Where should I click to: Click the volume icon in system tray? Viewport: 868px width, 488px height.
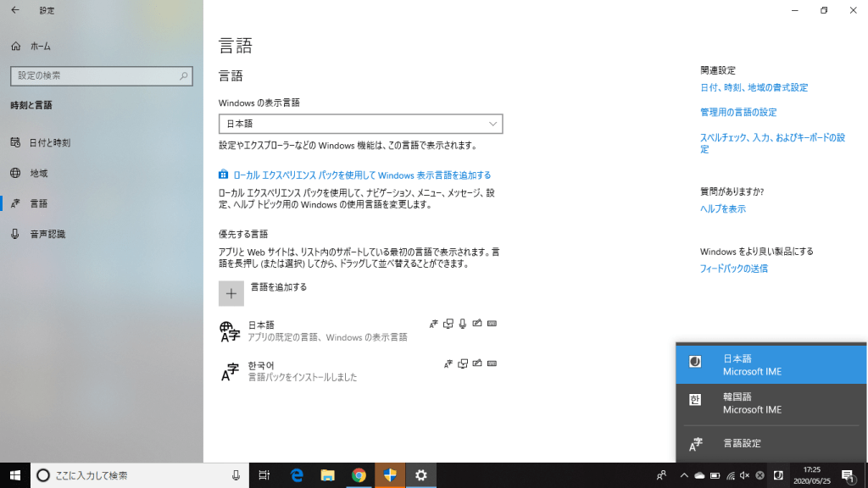pos(744,475)
